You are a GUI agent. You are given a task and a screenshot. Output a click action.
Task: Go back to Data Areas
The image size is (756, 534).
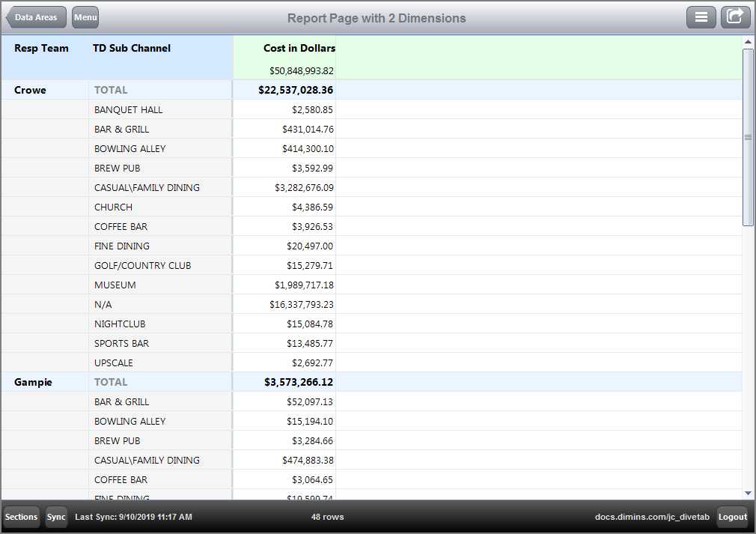pyautogui.click(x=36, y=17)
